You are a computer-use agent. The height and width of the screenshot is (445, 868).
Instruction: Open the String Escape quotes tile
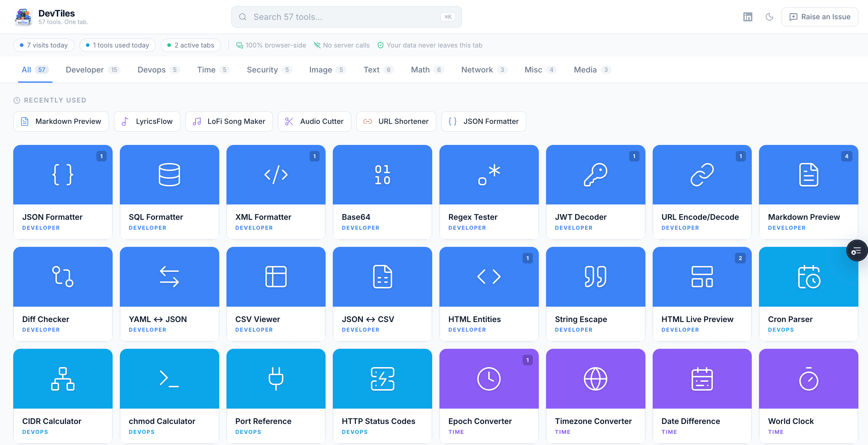coord(595,294)
